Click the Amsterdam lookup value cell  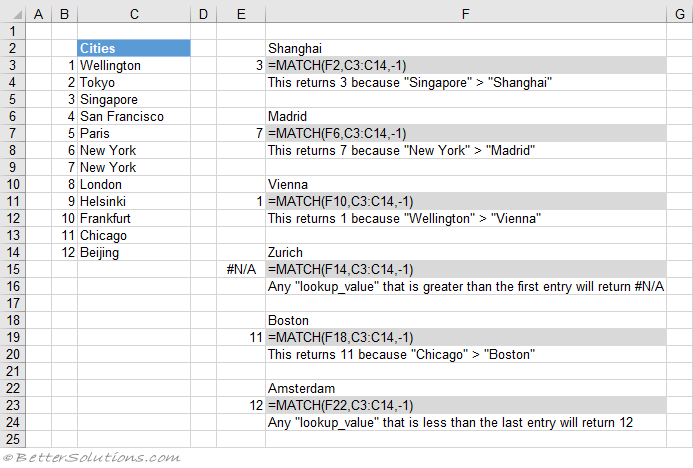[x=466, y=388]
